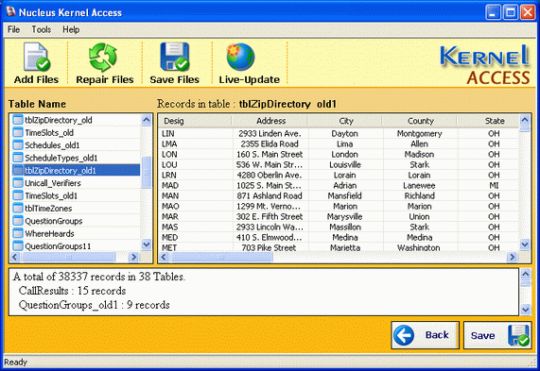Screen dimensions: 540x371
Task: Click the MI state cell
Action: click(494, 185)
